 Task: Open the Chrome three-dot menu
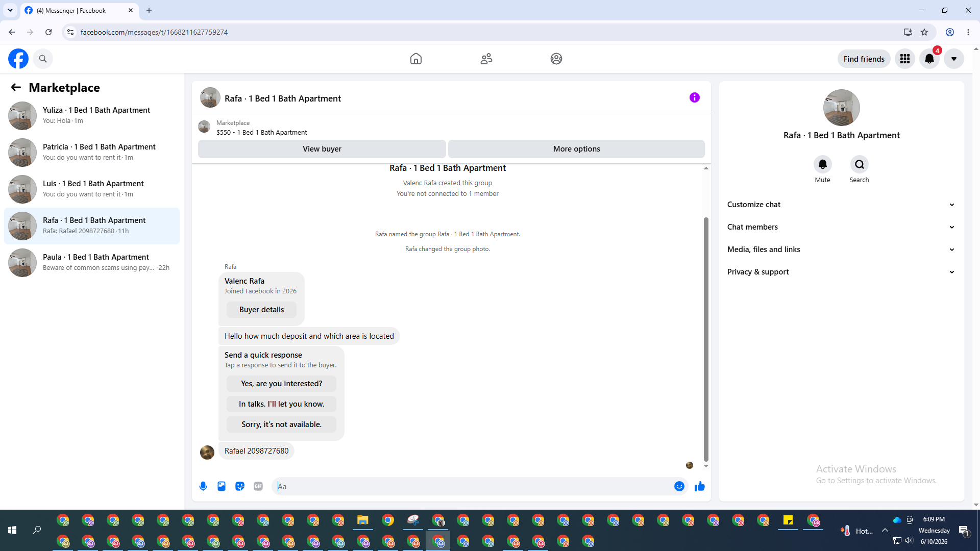(968, 32)
